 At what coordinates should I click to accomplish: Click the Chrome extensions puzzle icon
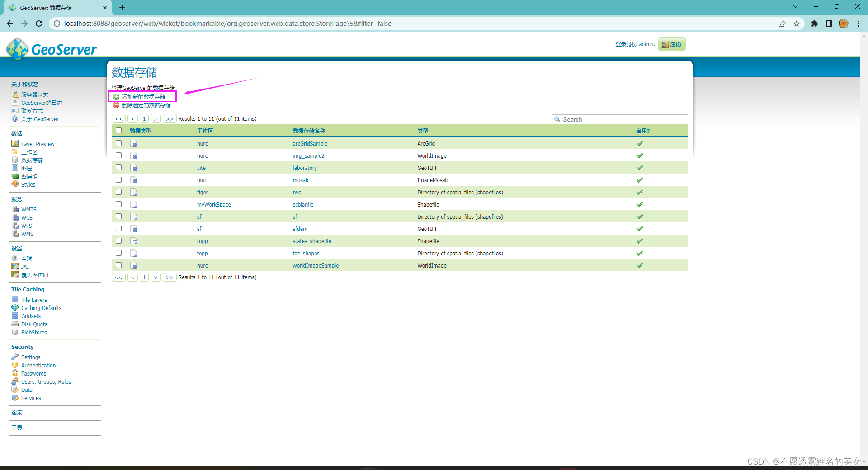click(x=815, y=23)
